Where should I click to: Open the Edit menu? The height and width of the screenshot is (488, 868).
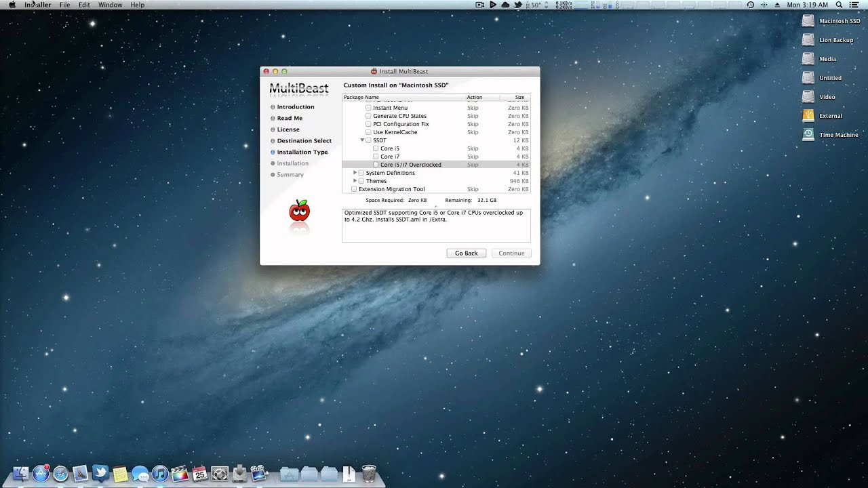84,5
